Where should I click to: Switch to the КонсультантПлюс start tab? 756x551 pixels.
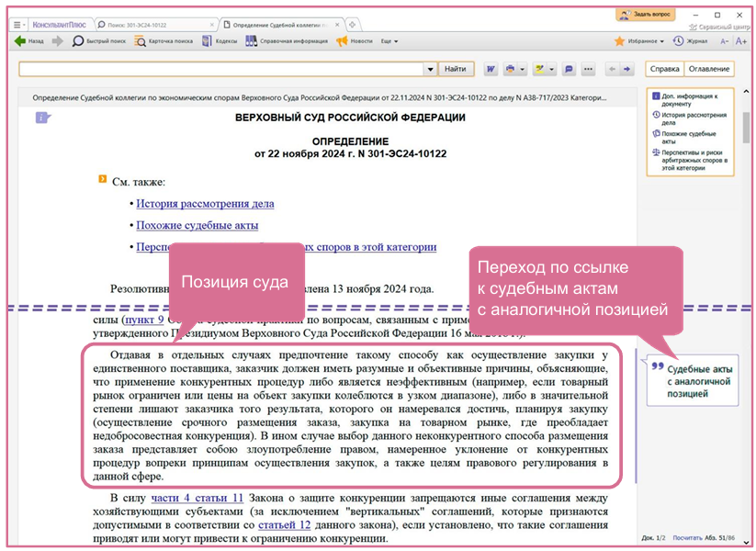[60, 25]
